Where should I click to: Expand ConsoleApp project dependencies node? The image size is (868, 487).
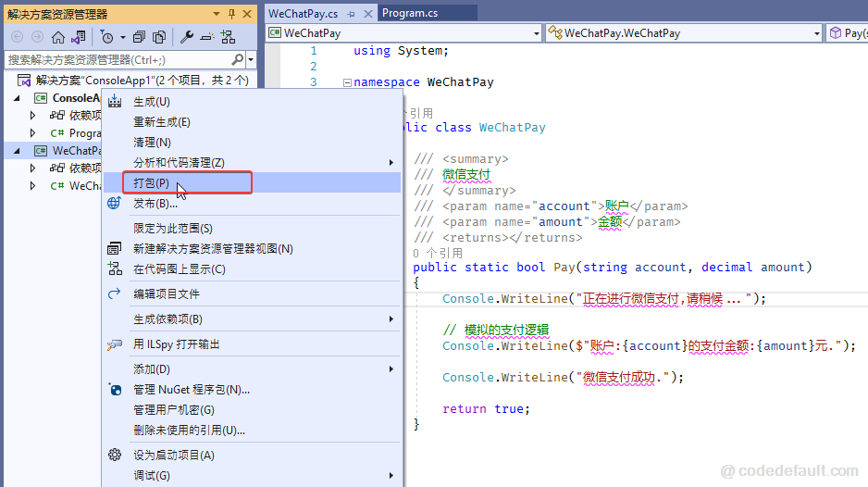coord(32,115)
